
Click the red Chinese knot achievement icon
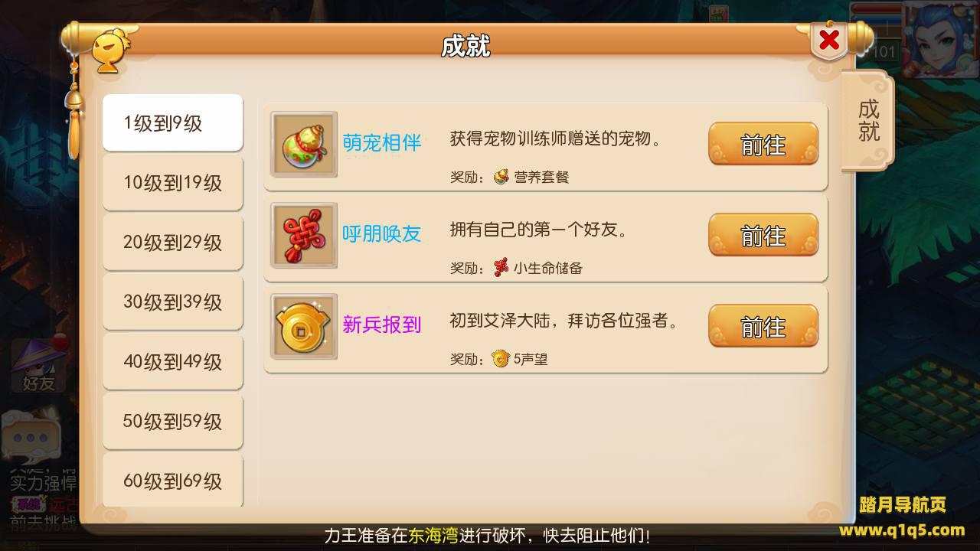point(304,236)
